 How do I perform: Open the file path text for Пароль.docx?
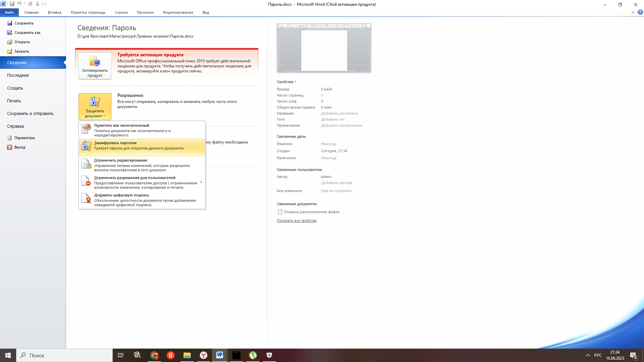pyautogui.click(x=136, y=36)
